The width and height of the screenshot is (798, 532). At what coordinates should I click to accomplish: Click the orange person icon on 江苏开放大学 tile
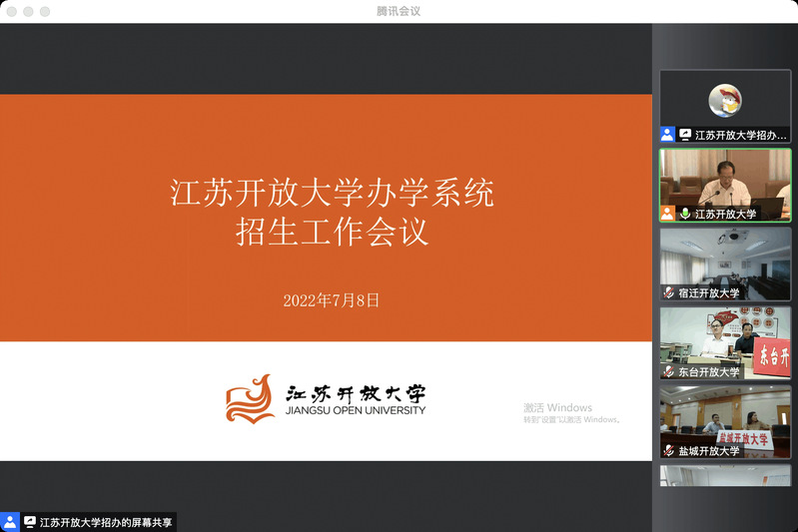[x=667, y=214]
